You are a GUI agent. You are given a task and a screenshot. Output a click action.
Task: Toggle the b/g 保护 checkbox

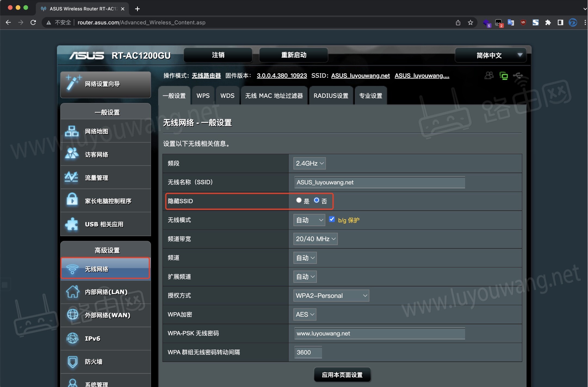pos(332,219)
